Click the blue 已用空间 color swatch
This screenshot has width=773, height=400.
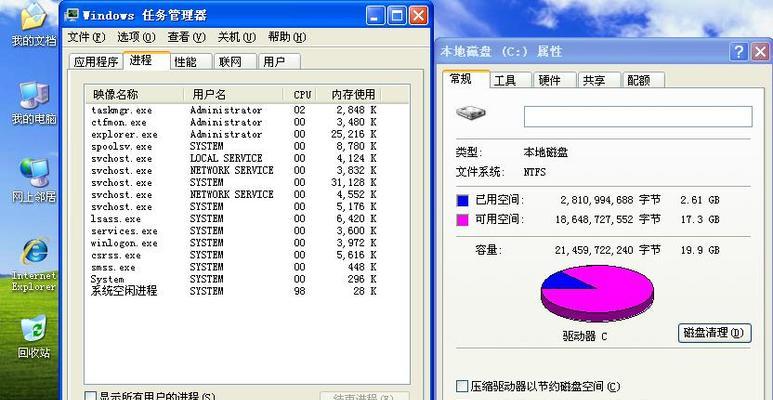[x=462, y=201]
